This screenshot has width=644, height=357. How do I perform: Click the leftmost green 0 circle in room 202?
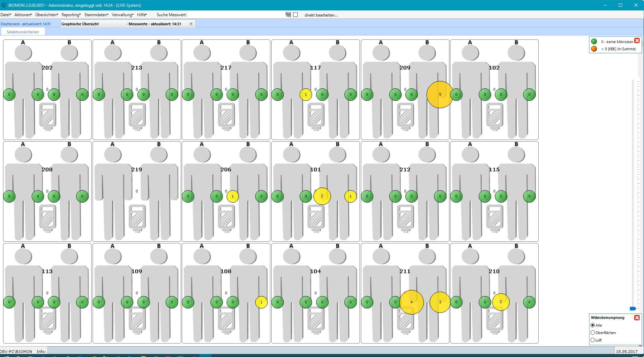pos(9,94)
